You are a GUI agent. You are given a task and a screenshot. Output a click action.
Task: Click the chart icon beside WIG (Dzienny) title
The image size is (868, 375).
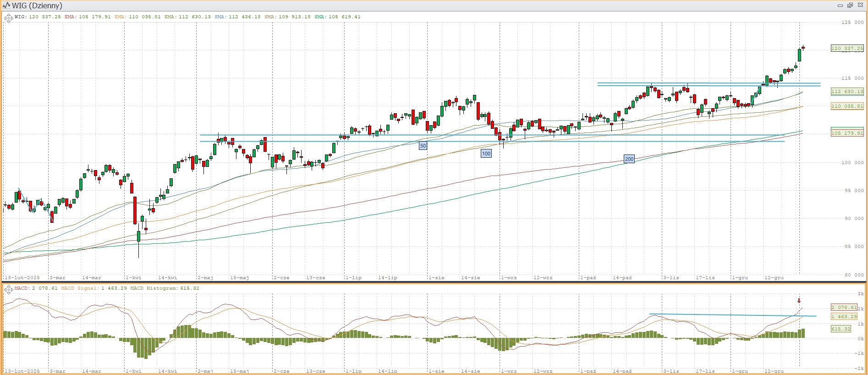(6, 6)
